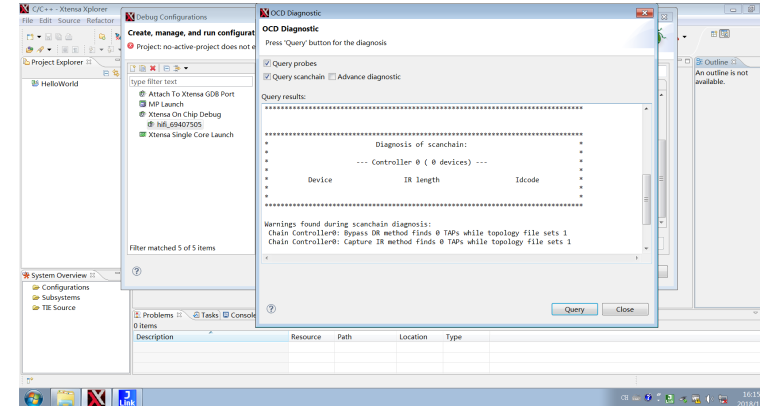Screen dimensions: 760x406
Task: Sort Problems by Resource column header
Action: click(311, 337)
